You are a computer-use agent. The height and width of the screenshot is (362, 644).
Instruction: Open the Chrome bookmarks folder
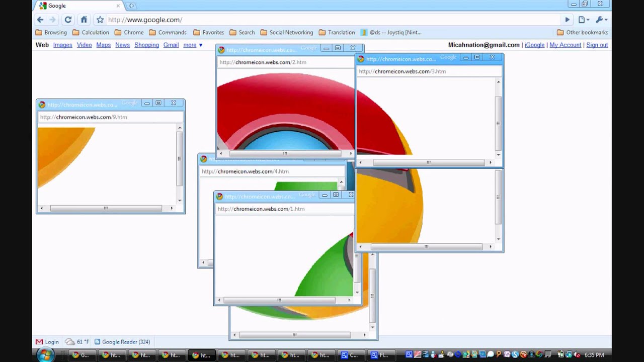click(x=129, y=32)
